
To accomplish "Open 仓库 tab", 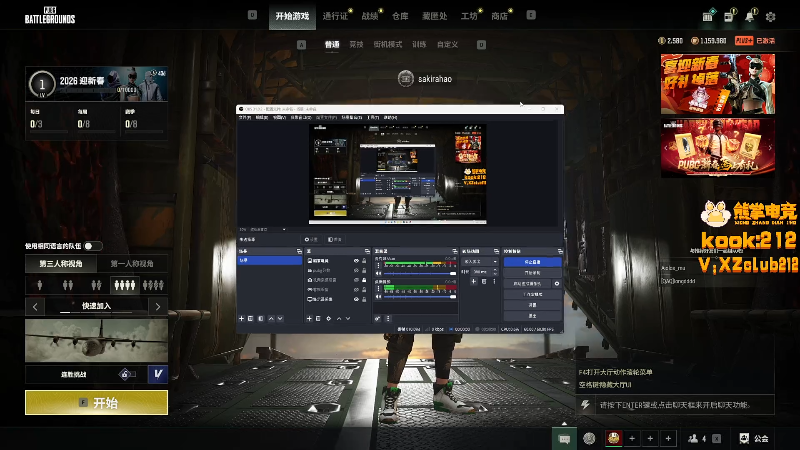I will point(400,16).
